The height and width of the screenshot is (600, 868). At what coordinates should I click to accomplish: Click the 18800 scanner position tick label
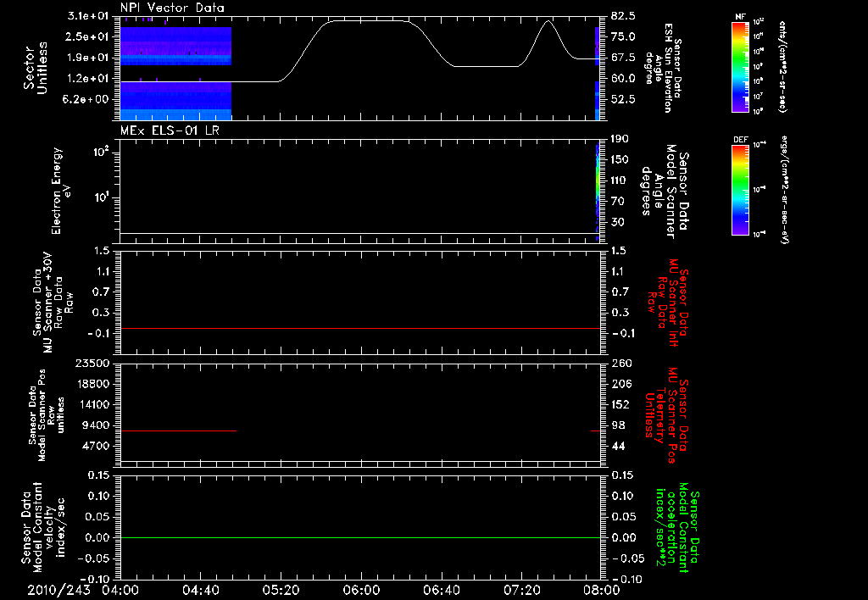pyautogui.click(x=92, y=384)
